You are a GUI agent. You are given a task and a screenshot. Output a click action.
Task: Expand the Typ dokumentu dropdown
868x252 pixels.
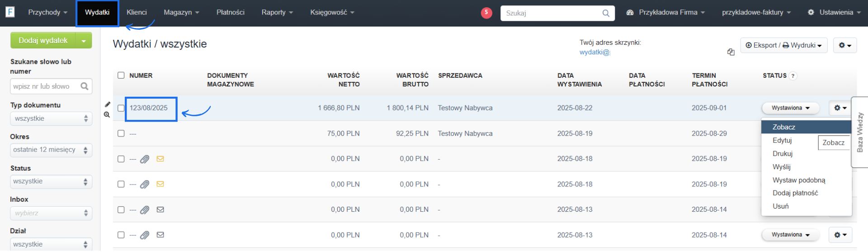(51, 119)
